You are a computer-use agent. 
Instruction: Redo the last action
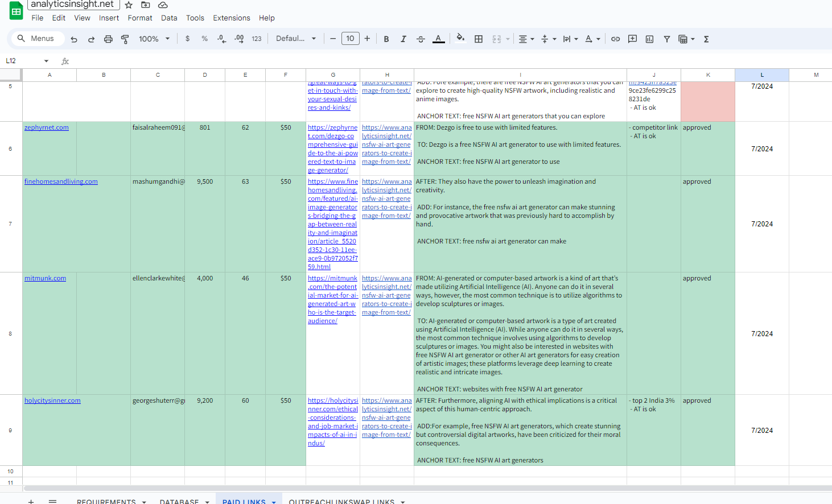coord(91,39)
